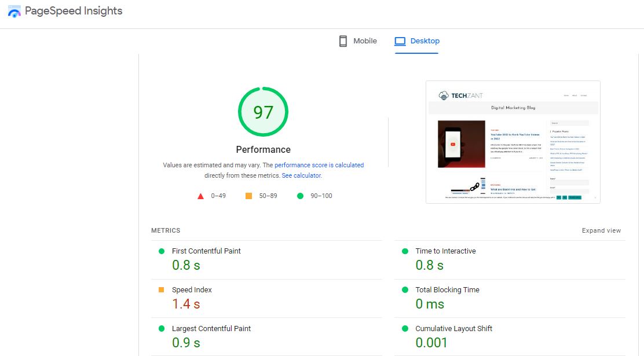Click the green dot beside Cumulative Layout Shift

coord(405,328)
